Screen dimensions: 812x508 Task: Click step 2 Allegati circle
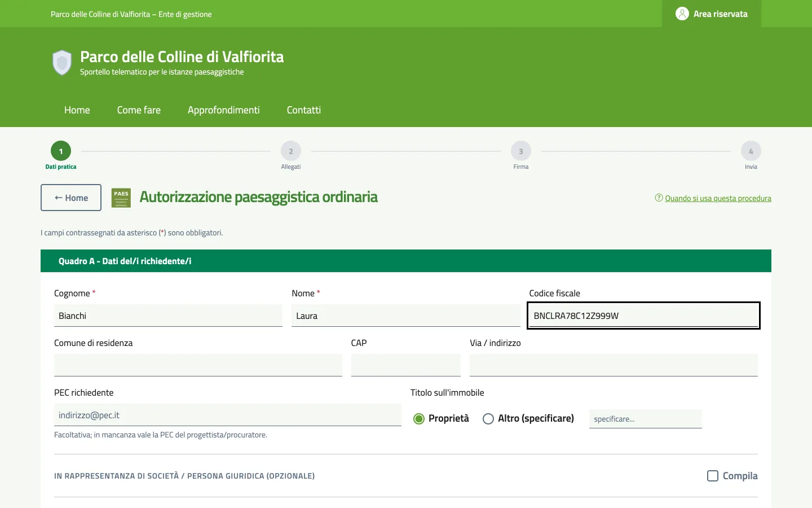(x=291, y=151)
